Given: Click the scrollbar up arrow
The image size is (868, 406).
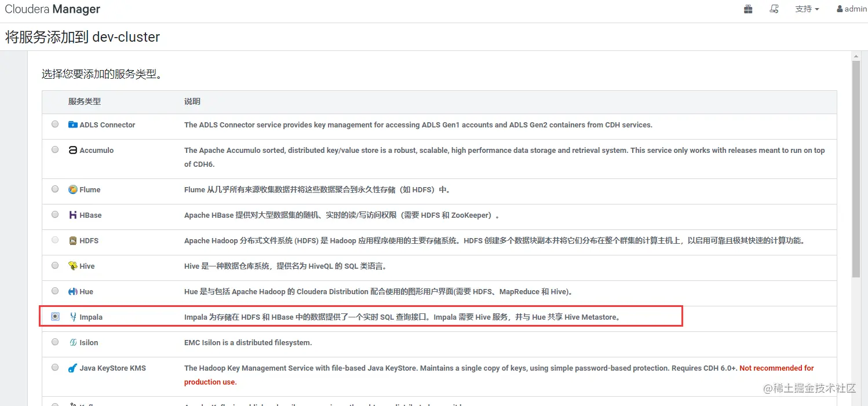Looking at the screenshot, I should pos(856,55).
